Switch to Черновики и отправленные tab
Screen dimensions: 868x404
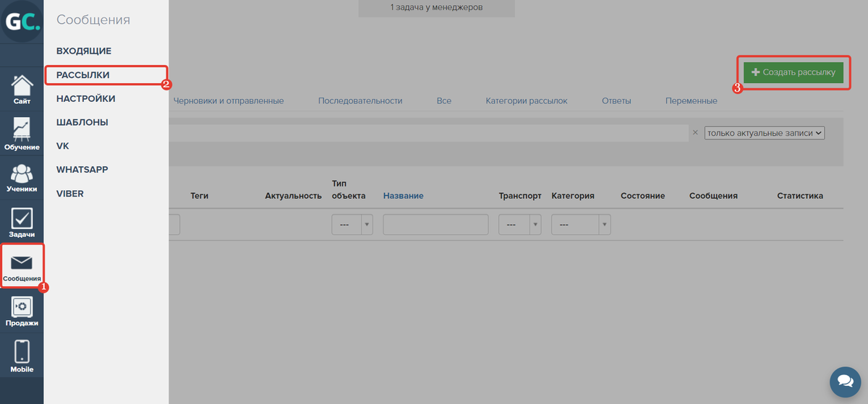(229, 101)
